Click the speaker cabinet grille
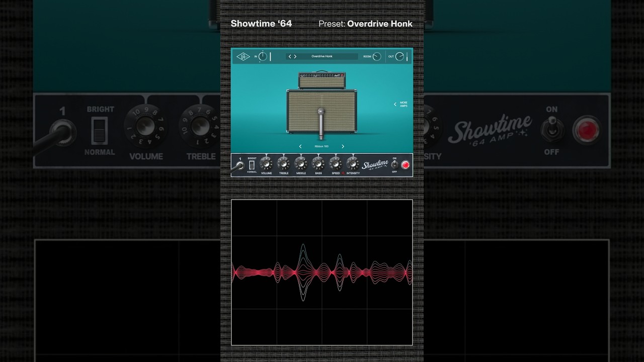 (x=321, y=111)
